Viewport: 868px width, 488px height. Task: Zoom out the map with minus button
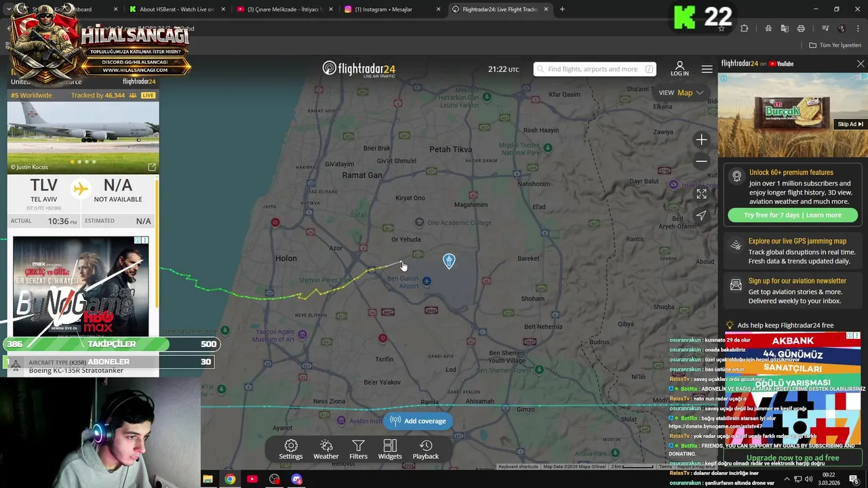tap(701, 161)
